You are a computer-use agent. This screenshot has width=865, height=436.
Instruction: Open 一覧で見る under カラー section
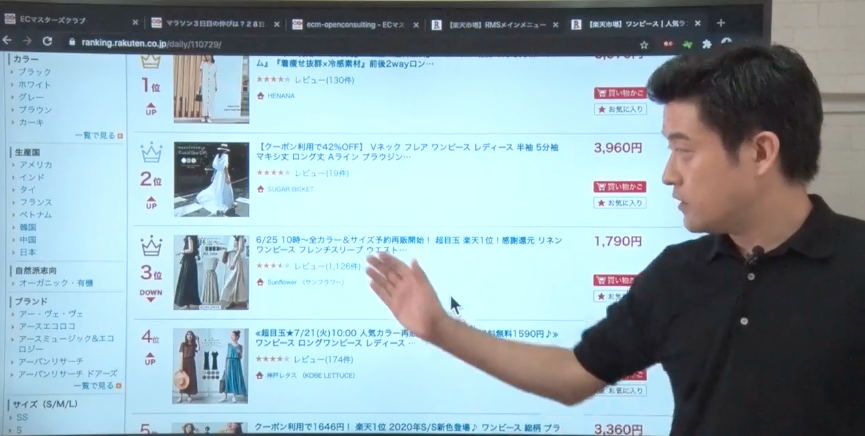(99, 136)
